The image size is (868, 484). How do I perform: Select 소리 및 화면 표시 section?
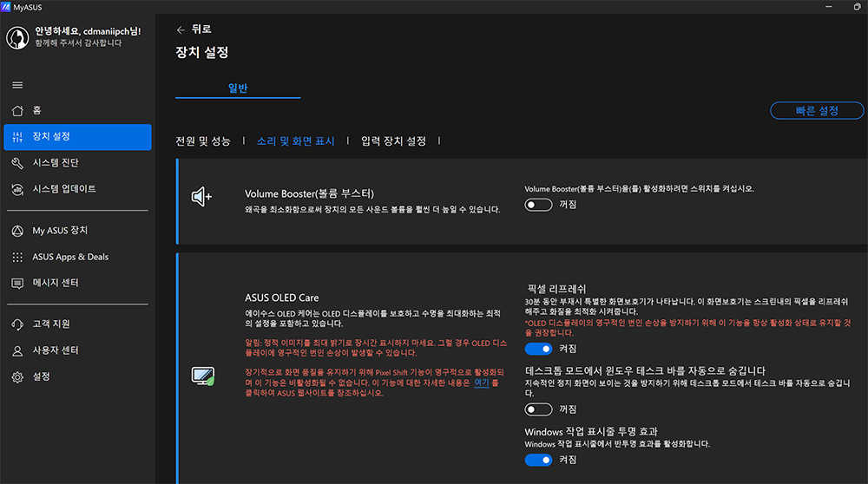coord(296,141)
